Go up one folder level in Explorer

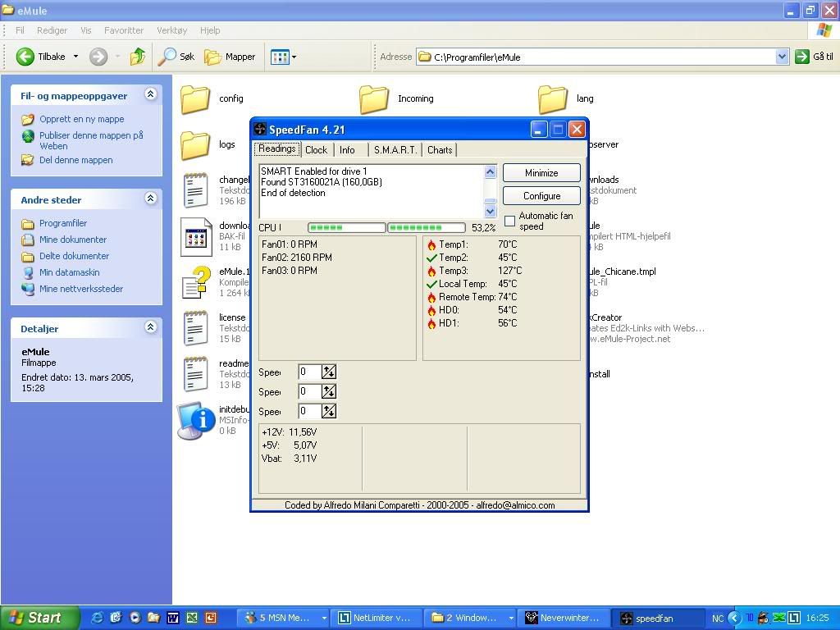coord(138,57)
